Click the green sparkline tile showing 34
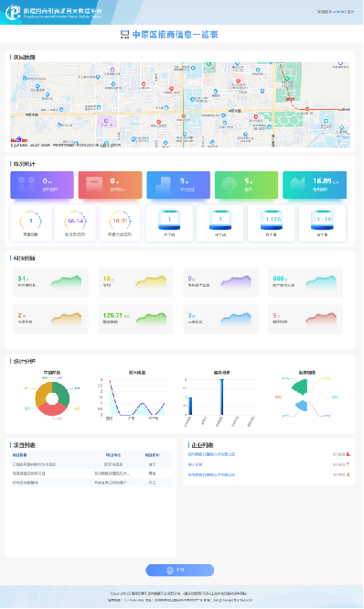The height and width of the screenshot is (609, 364). click(51, 282)
